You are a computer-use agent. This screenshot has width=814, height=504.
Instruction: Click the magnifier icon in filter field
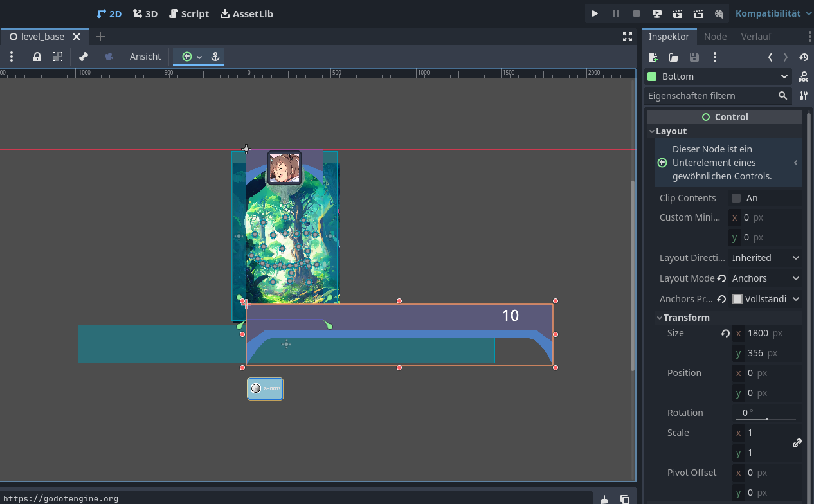point(782,96)
